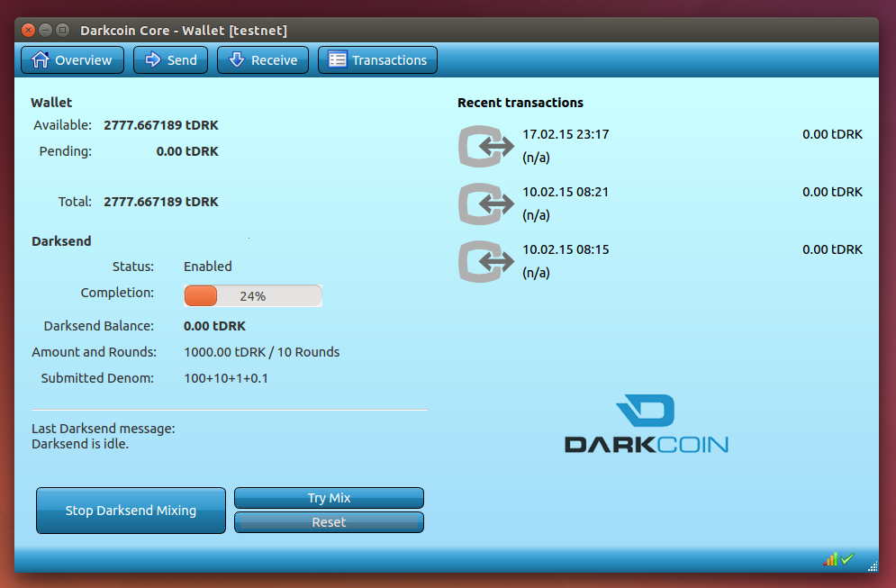Click amount 0.00 tDRK for 17.02.15 transaction
Viewport: 896px width, 588px height.
tap(833, 134)
